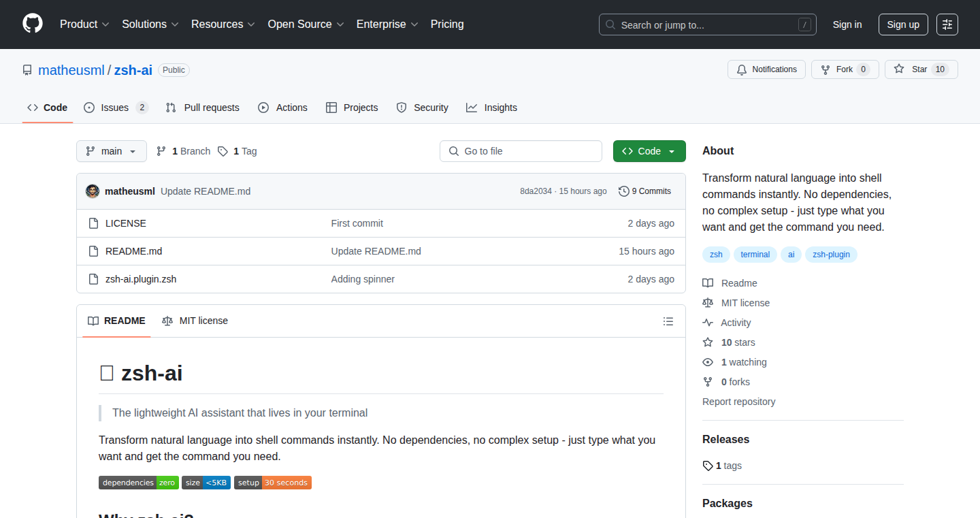Expand the Open Source menu
The width and height of the screenshot is (980, 518).
306,25
